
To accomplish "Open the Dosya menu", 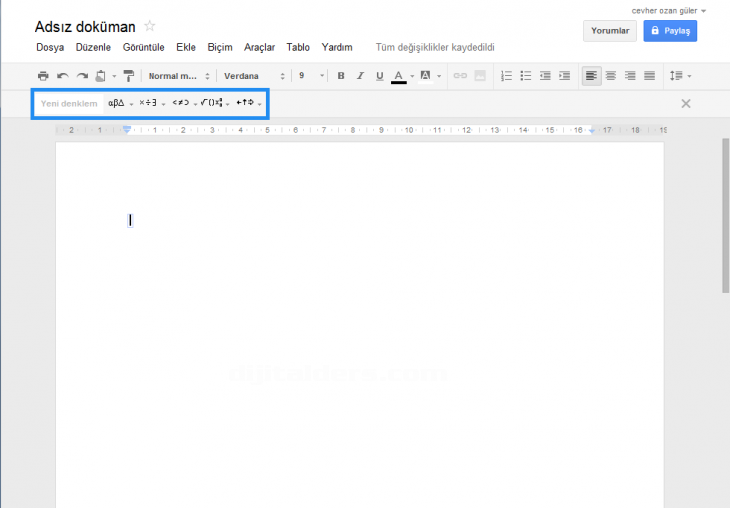I will coord(50,47).
